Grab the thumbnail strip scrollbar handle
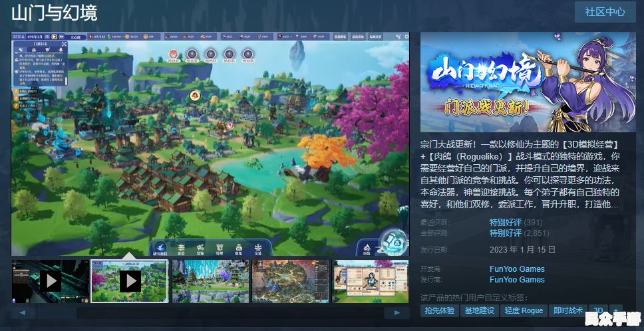The height and width of the screenshot is (331, 644). [x=57, y=313]
